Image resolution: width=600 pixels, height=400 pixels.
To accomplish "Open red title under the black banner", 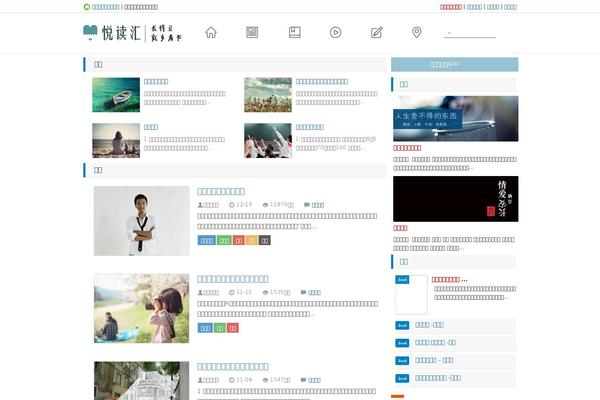I will tap(400, 228).
